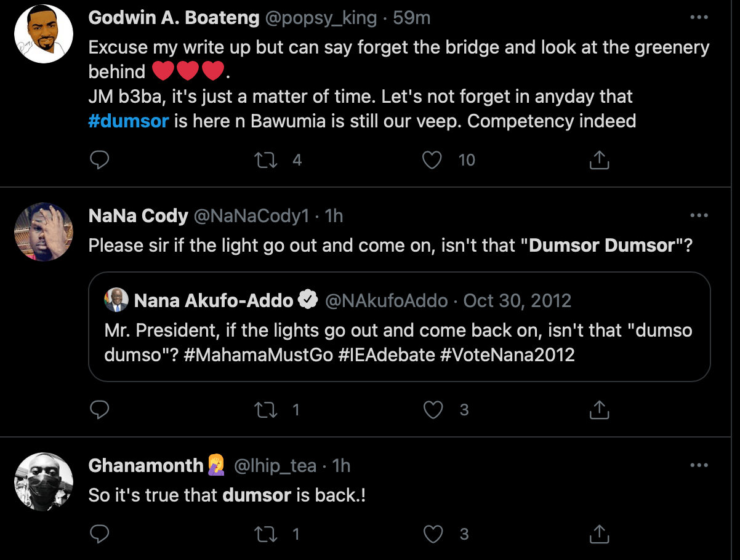
Task: Open more options on Godwin's tweet
Action: coord(699,18)
